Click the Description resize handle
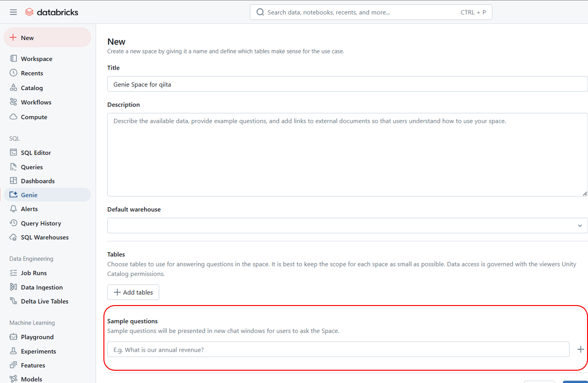588x383 pixels. pos(585,193)
